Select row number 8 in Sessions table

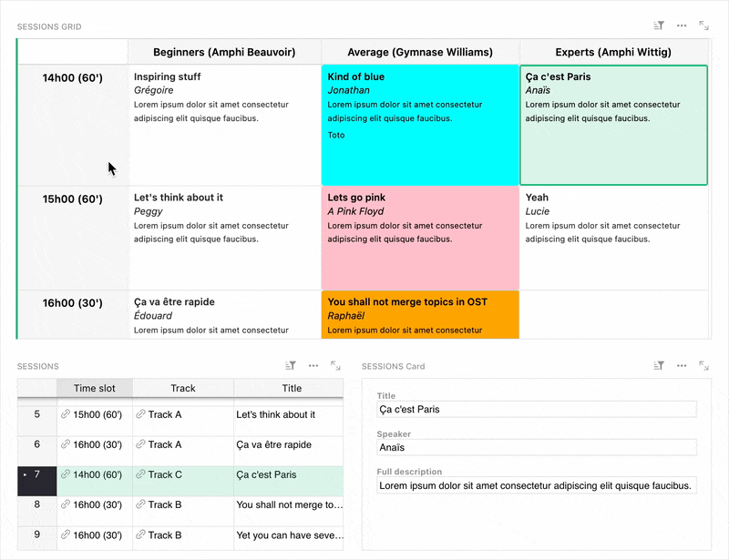(37, 504)
